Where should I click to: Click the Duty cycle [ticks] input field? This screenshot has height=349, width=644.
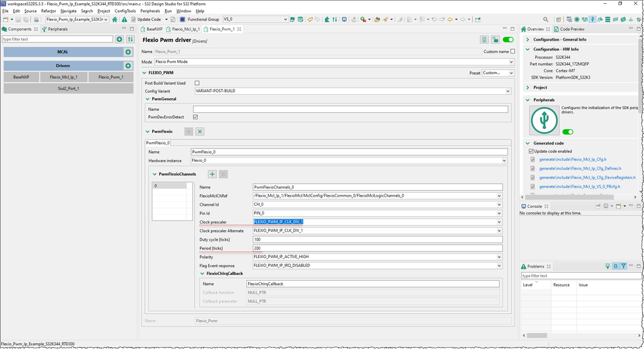pos(378,239)
